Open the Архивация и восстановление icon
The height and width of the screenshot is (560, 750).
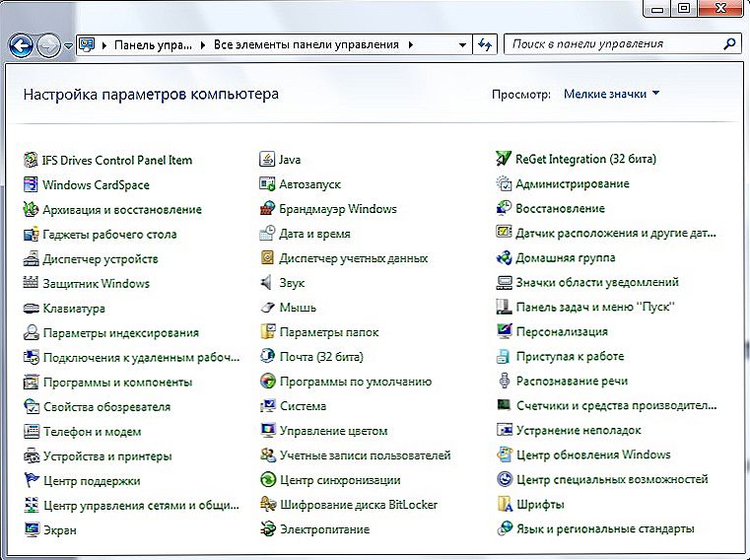click(31, 209)
